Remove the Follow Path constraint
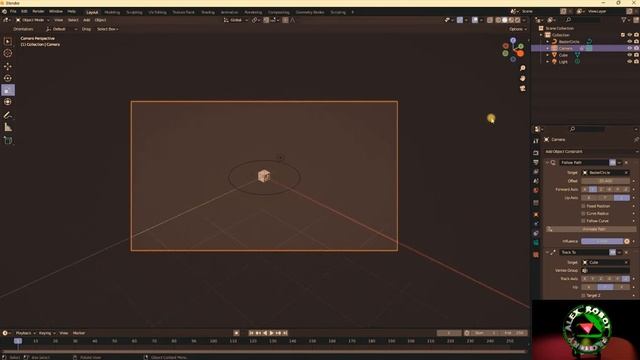 (627, 162)
